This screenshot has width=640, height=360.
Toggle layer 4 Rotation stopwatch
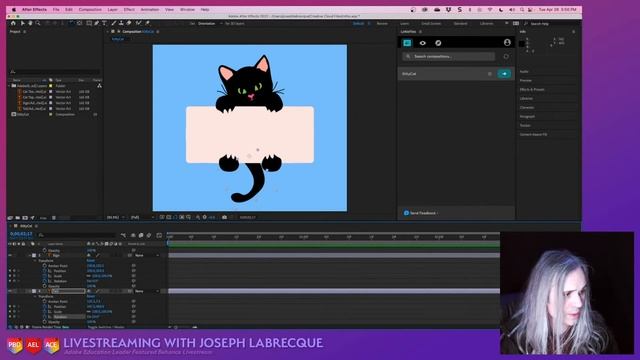(44, 317)
